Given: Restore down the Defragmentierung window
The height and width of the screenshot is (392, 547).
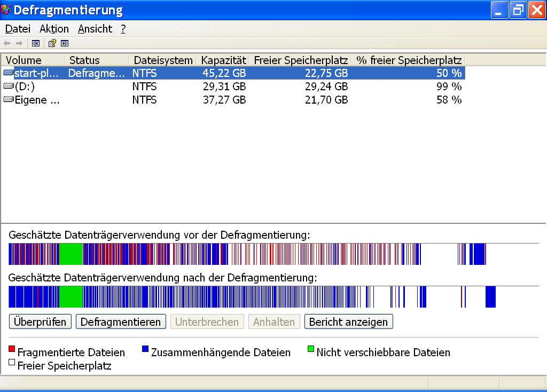Looking at the screenshot, I should 518,10.
